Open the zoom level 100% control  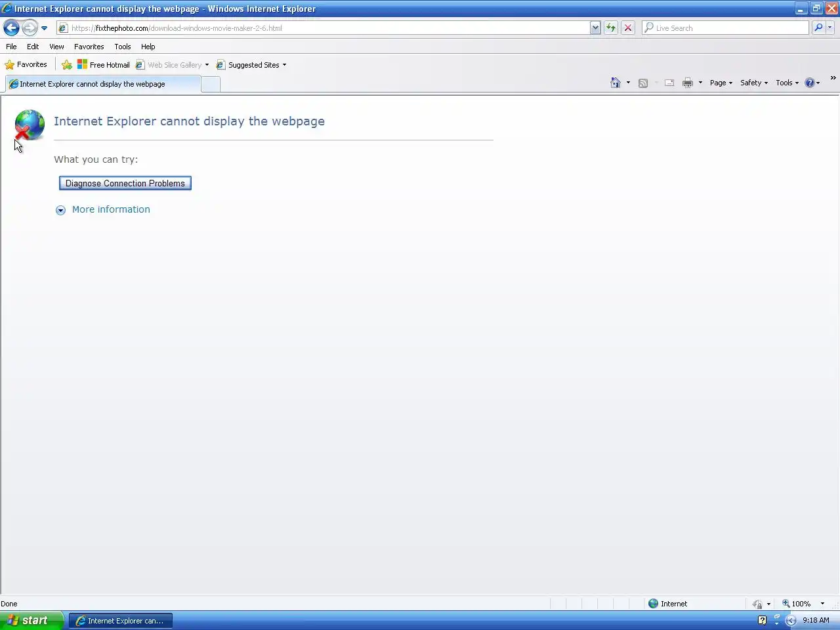[x=796, y=604]
